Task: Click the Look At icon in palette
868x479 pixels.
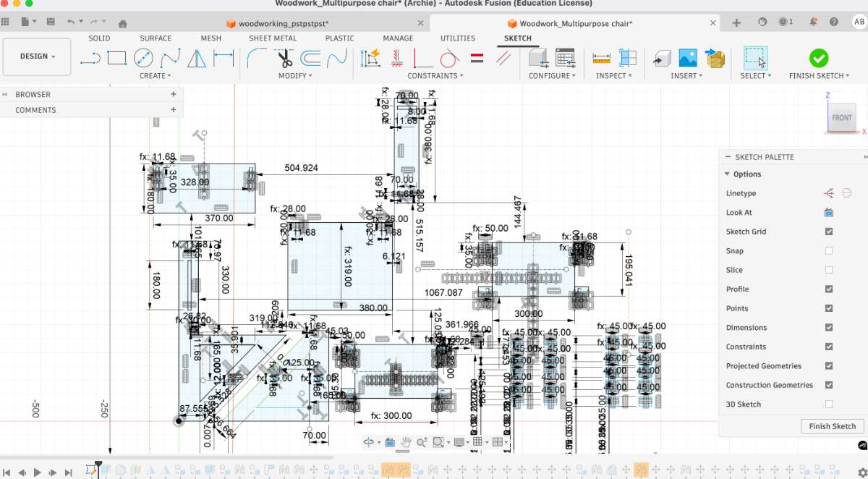Action: (x=829, y=213)
